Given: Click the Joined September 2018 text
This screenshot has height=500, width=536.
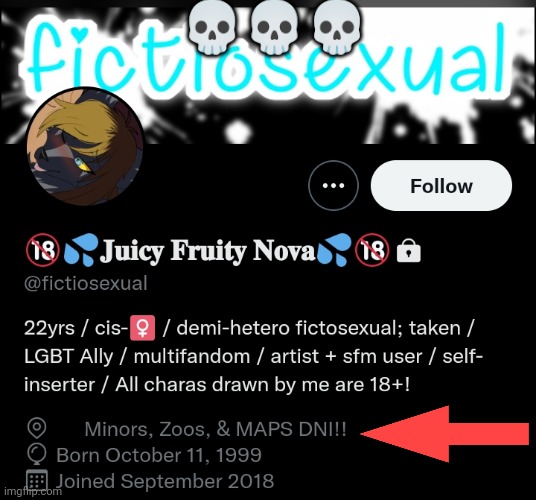Looking at the screenshot, I should [x=165, y=481].
